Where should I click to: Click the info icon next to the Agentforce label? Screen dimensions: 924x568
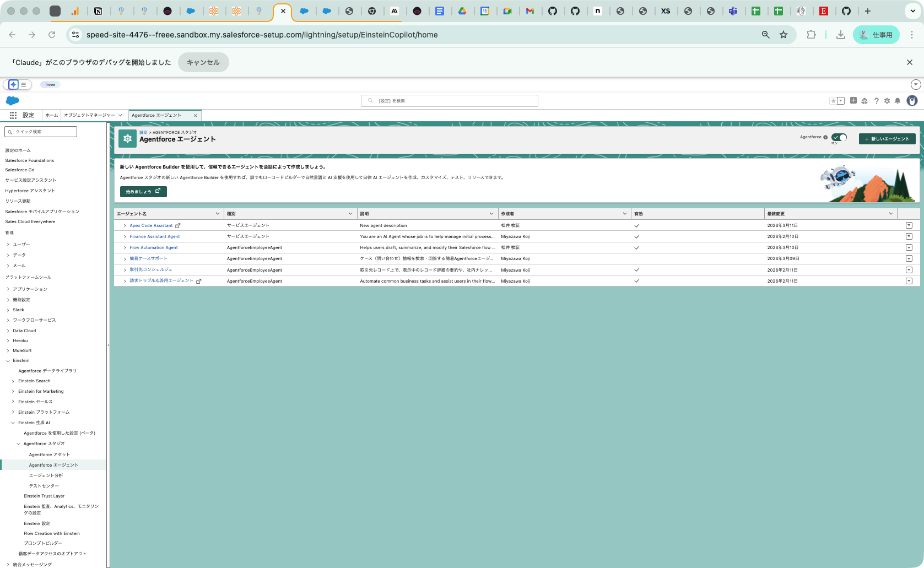point(825,137)
